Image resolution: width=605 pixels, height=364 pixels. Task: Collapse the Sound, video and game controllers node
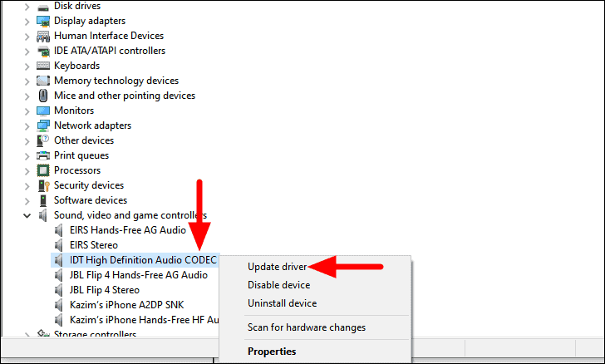(x=27, y=215)
